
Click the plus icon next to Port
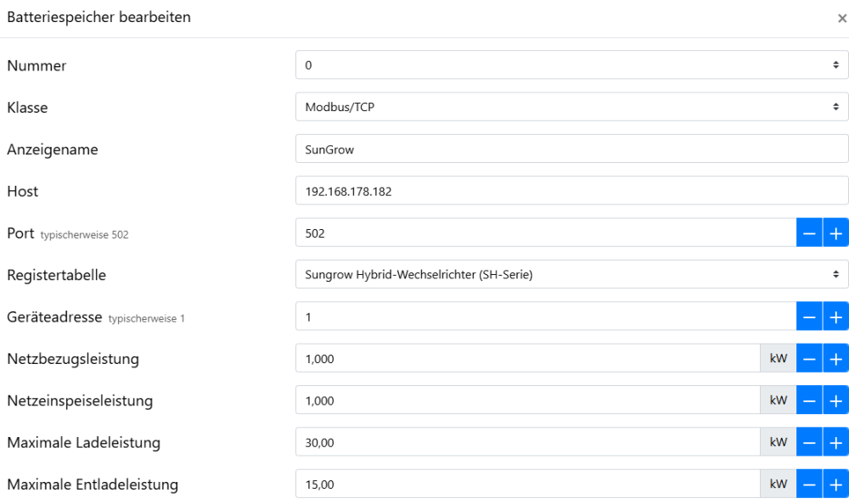point(835,232)
